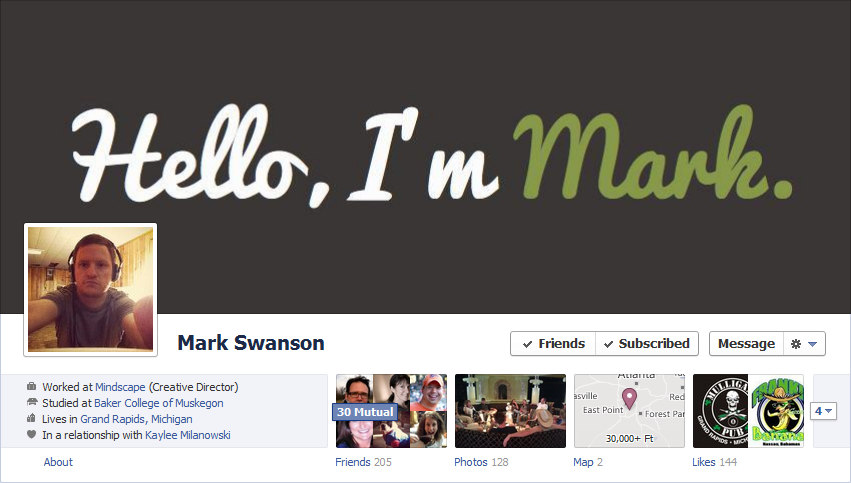Toggle the Friends checkmark button

(553, 344)
